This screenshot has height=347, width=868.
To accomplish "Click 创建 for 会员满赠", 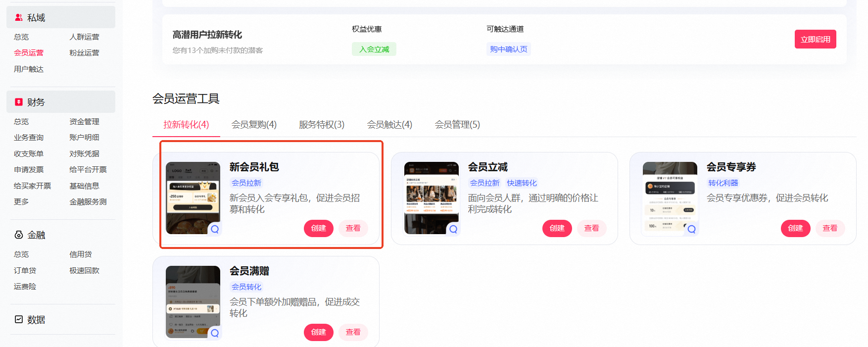I will coord(319,332).
